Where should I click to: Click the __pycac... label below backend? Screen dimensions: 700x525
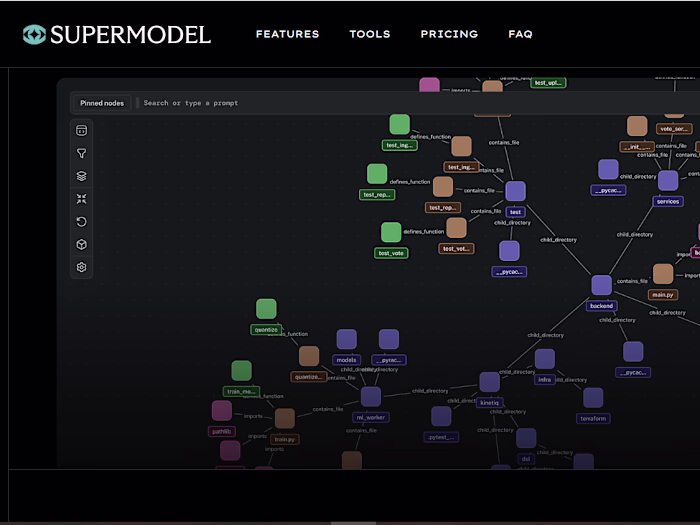(x=633, y=372)
